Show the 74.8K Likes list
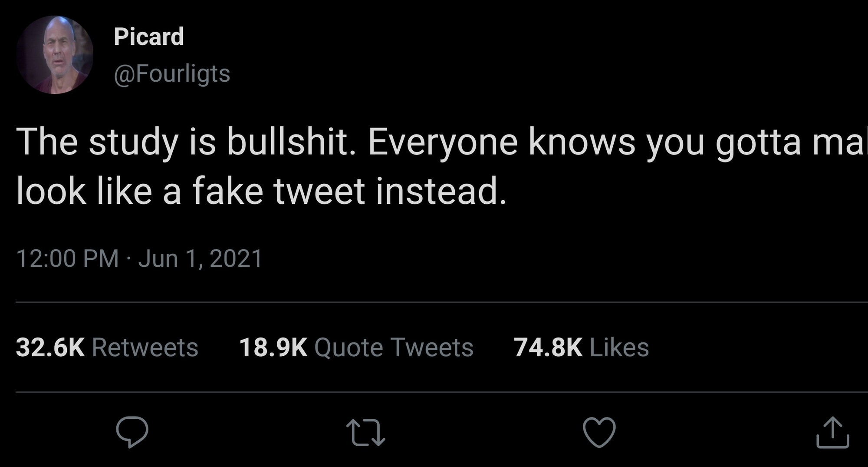The height and width of the screenshot is (467, 868). (x=581, y=348)
